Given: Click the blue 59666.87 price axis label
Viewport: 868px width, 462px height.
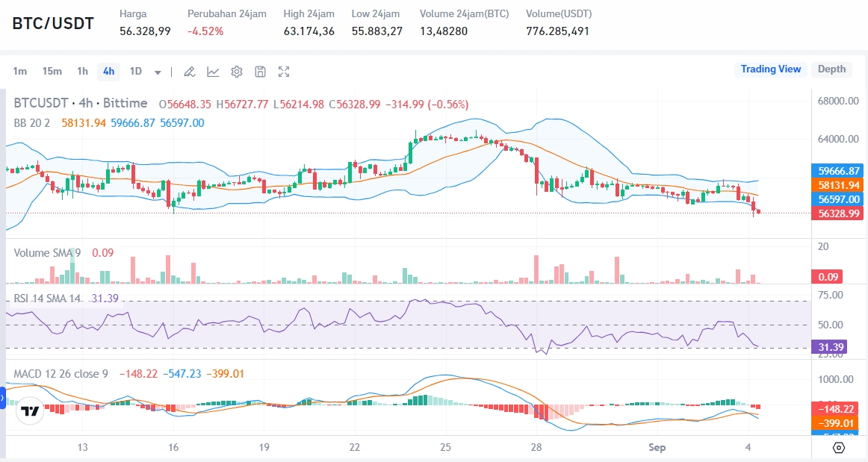Looking at the screenshot, I should click(837, 171).
